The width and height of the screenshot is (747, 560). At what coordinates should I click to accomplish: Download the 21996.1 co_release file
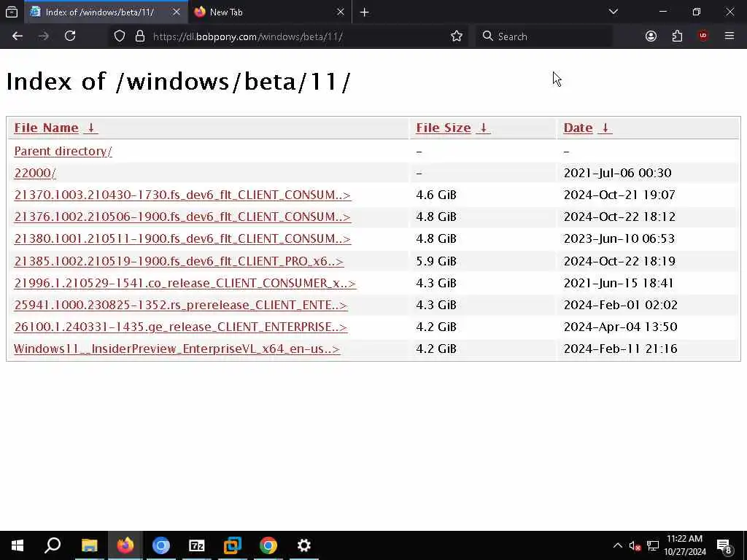point(185,283)
